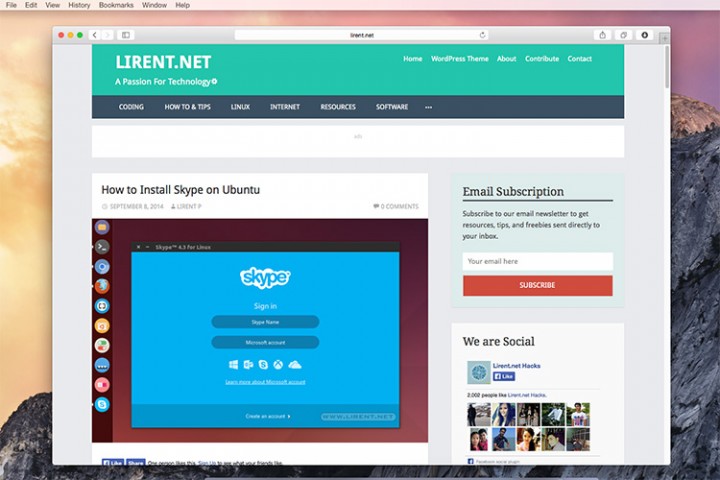
Task: Click the Outlook icon in Skype screenshot
Action: [x=248, y=365]
